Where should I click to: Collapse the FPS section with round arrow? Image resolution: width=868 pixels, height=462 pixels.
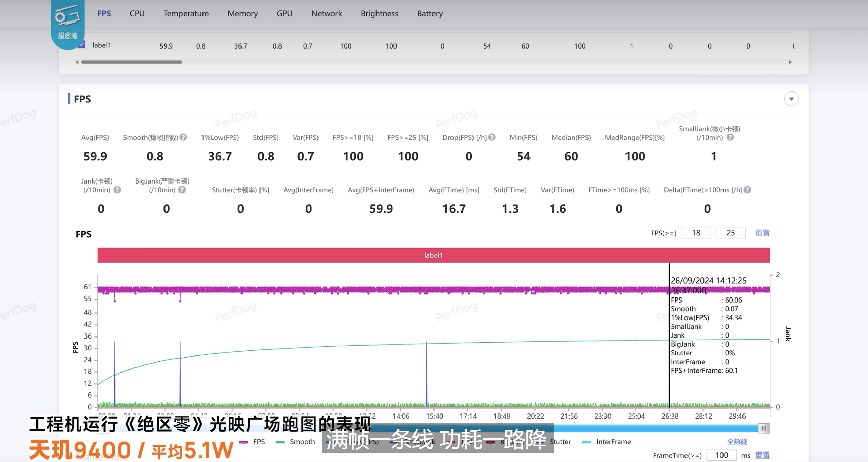(x=791, y=99)
